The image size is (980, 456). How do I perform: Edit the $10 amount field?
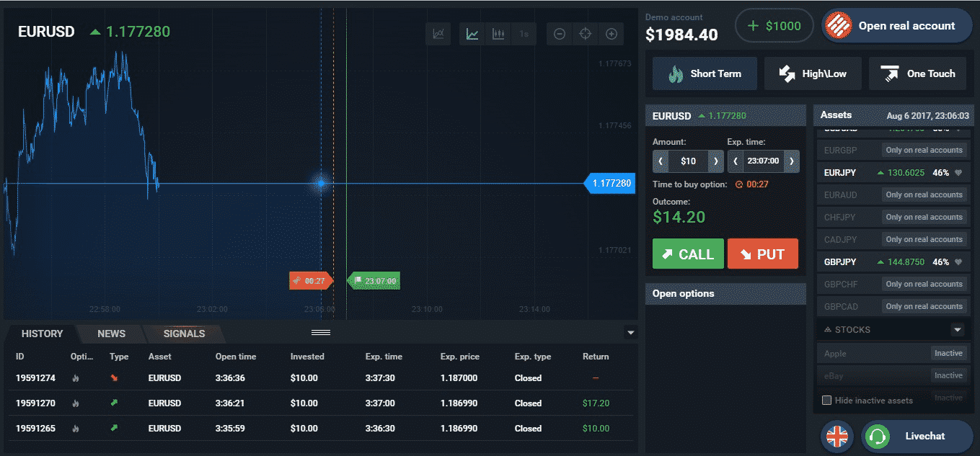click(x=688, y=161)
